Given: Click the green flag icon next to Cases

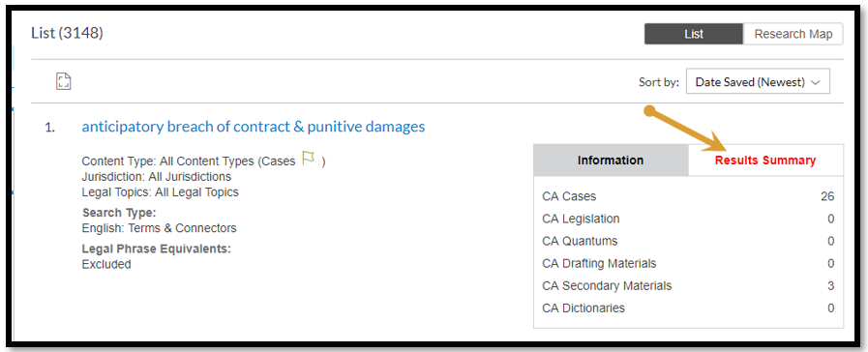Looking at the screenshot, I should (309, 159).
